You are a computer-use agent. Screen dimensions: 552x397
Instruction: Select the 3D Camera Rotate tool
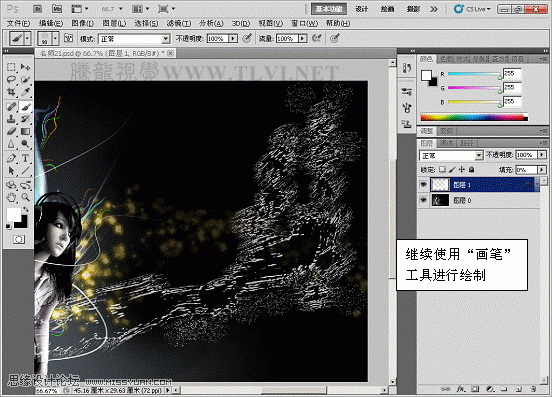[x=25, y=185]
